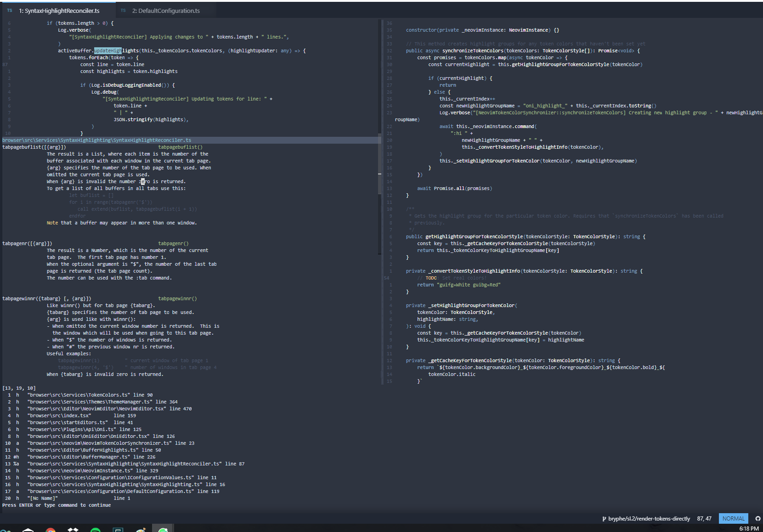The width and height of the screenshot is (763, 532).
Task: Open Chrome from the Windows taskbar
Action: (x=51, y=530)
